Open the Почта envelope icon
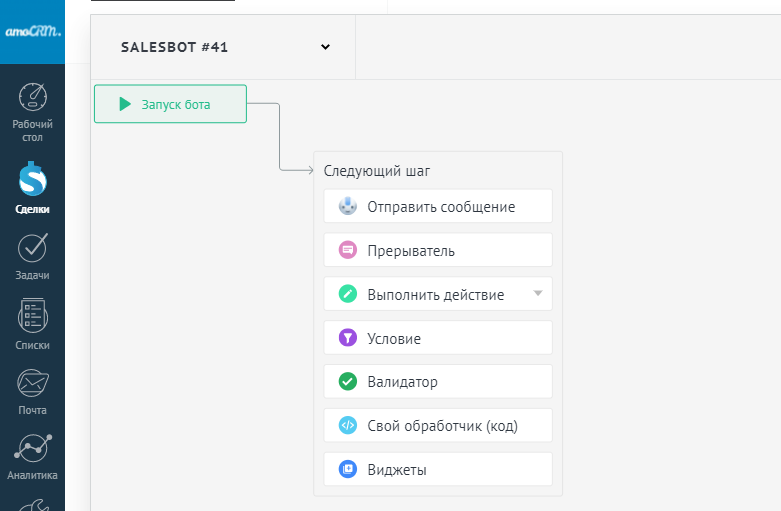Viewport: 781px width, 511px height. coord(33,383)
